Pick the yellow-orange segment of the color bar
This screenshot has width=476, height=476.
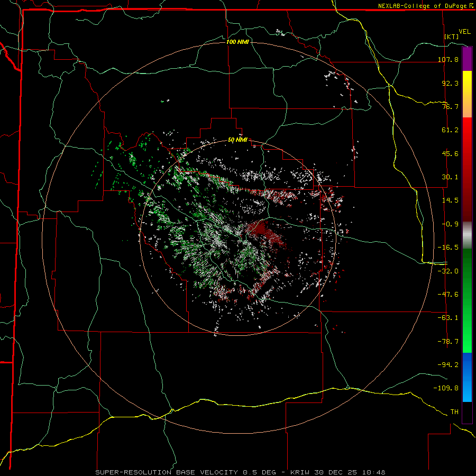467,94
